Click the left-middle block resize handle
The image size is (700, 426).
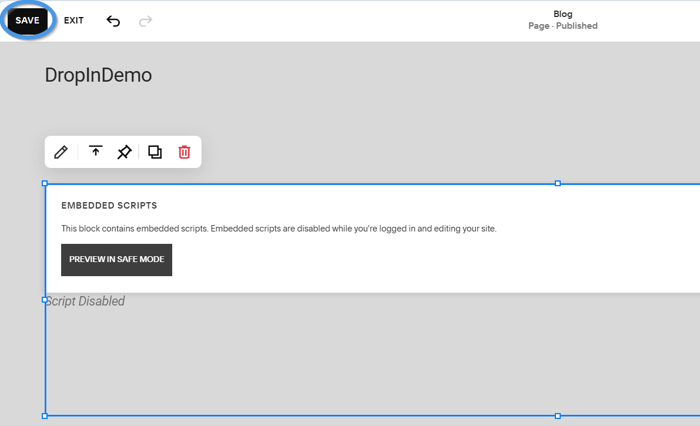[45, 300]
